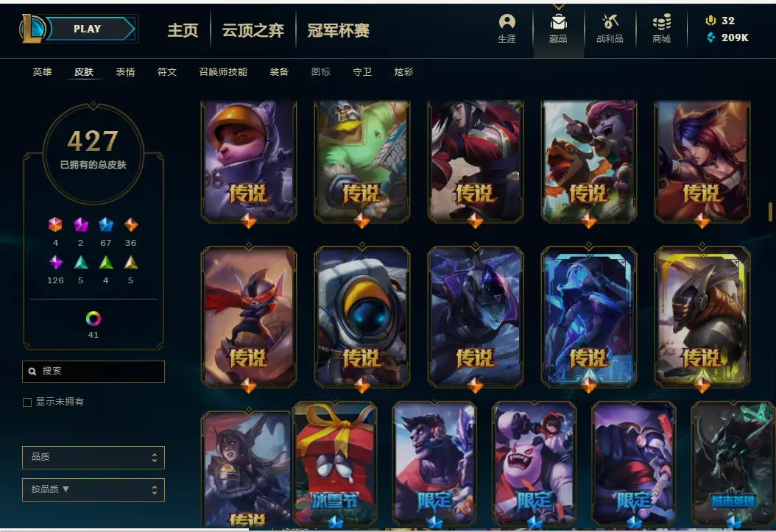Open the 按品质 sort dropdown
This screenshot has width=776, height=532.
93,489
